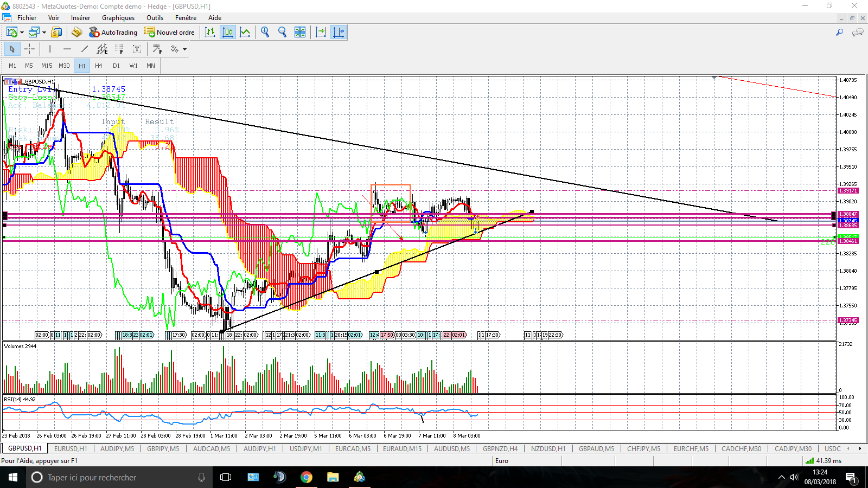This screenshot has height=488, width=868.
Task: Switch timeframe to M1
Action: coord(12,66)
